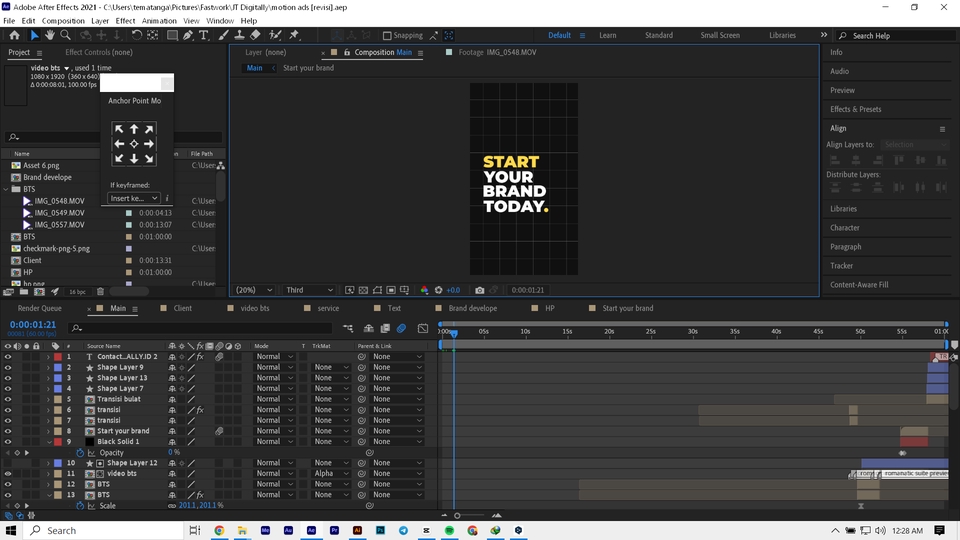Select the Zoom tool
Viewport: 960px width, 540px height.
tap(65, 36)
